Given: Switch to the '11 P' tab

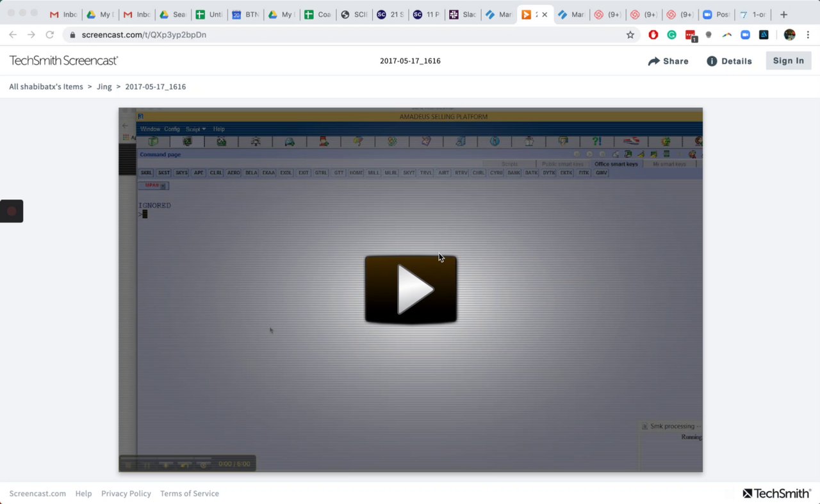Looking at the screenshot, I should click(427, 14).
